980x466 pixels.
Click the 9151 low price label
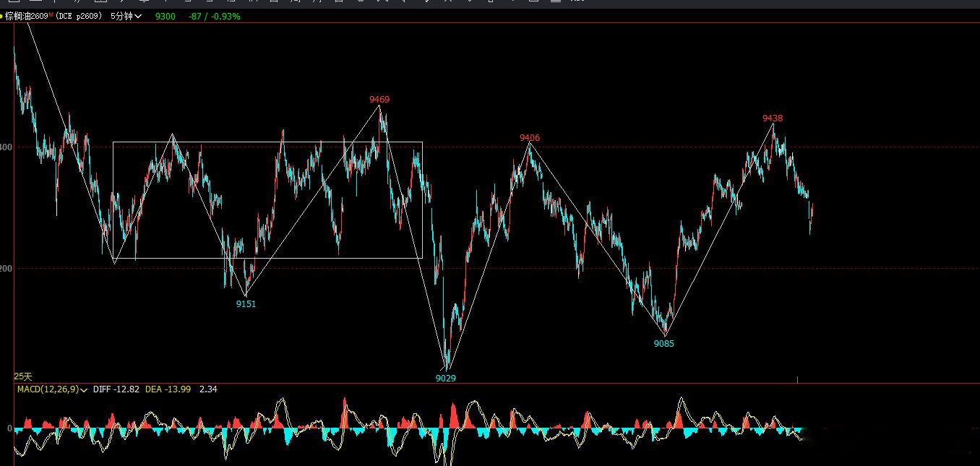click(x=246, y=304)
